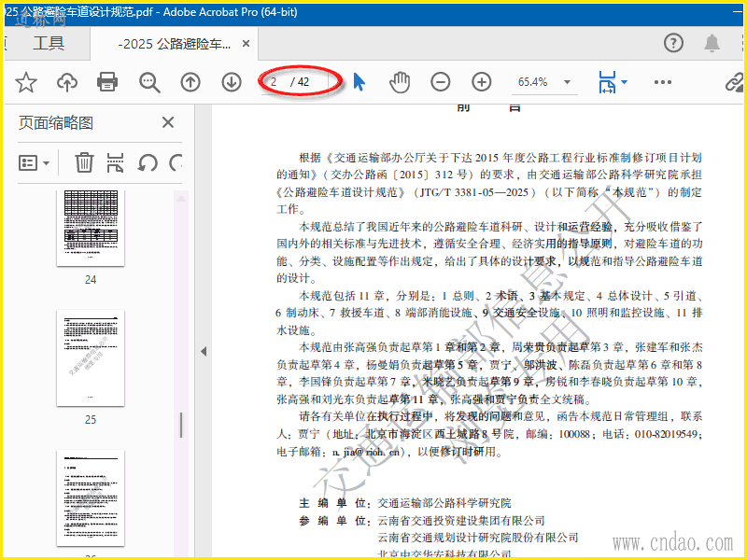Go to next page with down arrow
The width and height of the screenshot is (747, 560).
tap(232, 82)
